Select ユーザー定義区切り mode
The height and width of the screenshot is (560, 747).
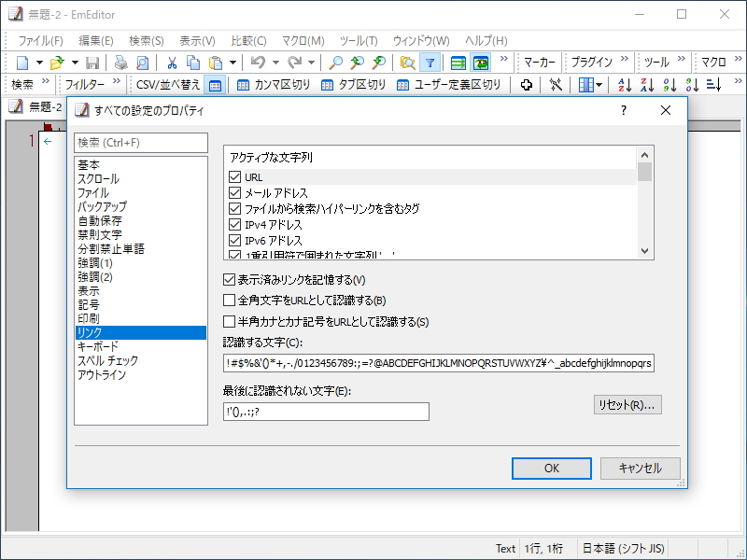(449, 85)
